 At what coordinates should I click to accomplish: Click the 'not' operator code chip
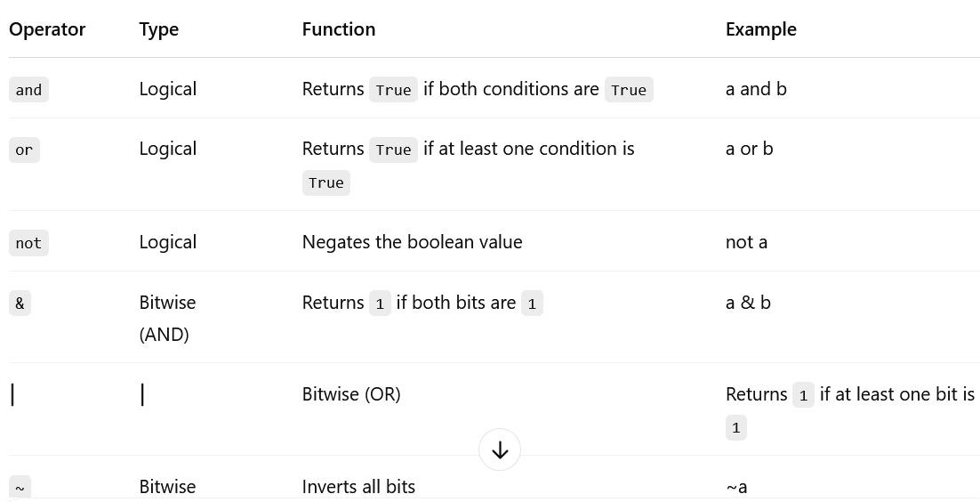point(28,243)
